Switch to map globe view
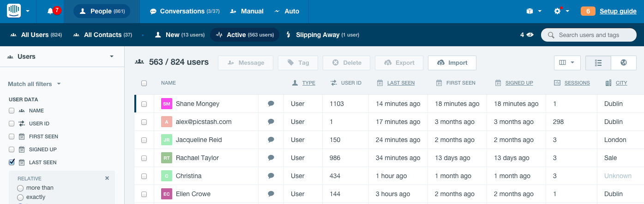Screen dimensions: 644x204 click(624, 62)
